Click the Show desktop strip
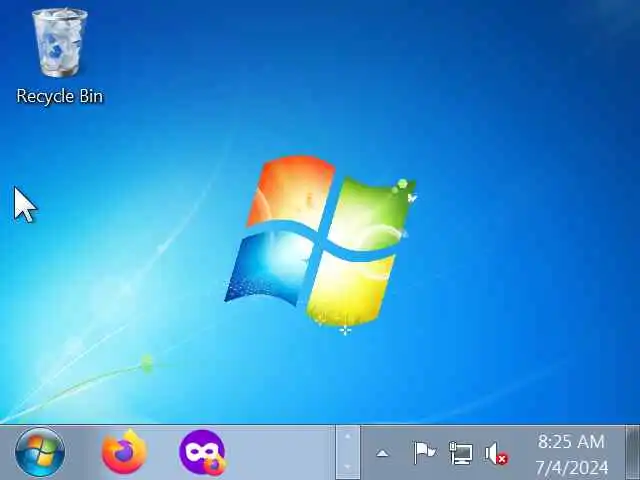Viewport: 640px width, 480px height. pyautogui.click(x=632, y=452)
